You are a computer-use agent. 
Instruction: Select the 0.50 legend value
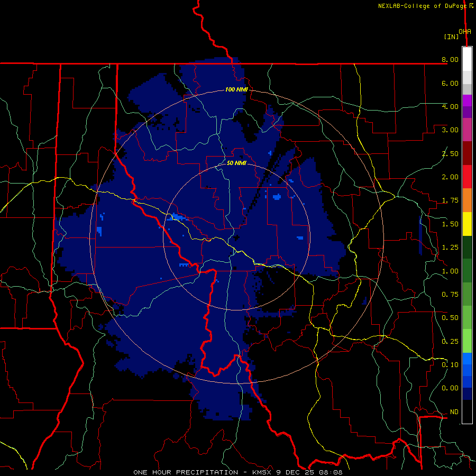tap(450, 318)
